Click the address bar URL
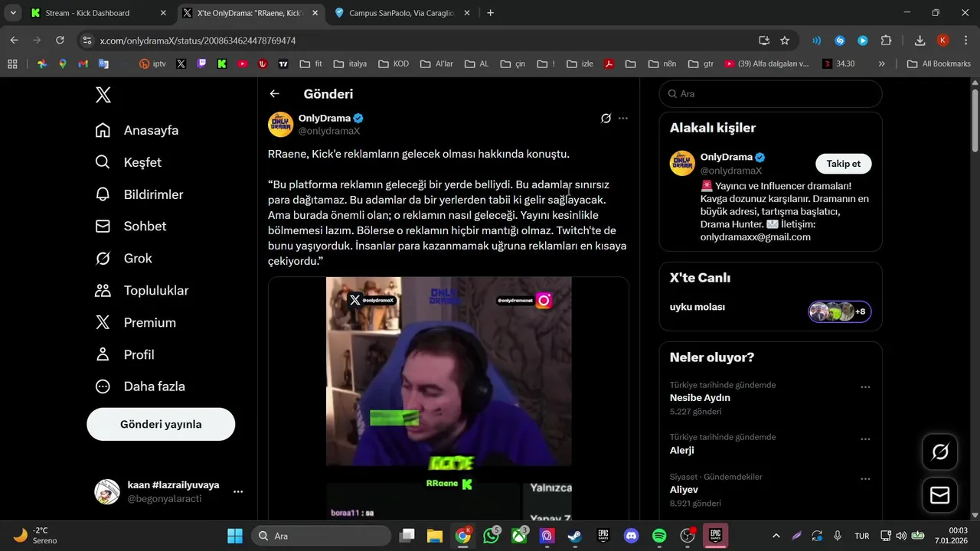980x551 pixels. coord(198,41)
